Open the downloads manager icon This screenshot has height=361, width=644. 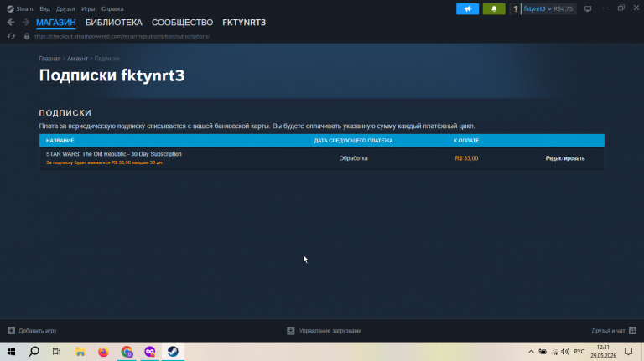point(291,331)
